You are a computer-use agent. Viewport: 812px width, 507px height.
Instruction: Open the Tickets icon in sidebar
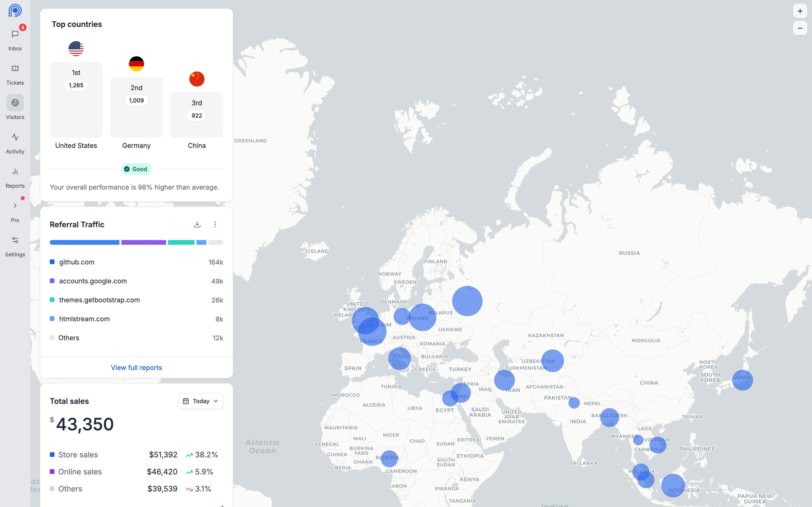click(x=15, y=68)
